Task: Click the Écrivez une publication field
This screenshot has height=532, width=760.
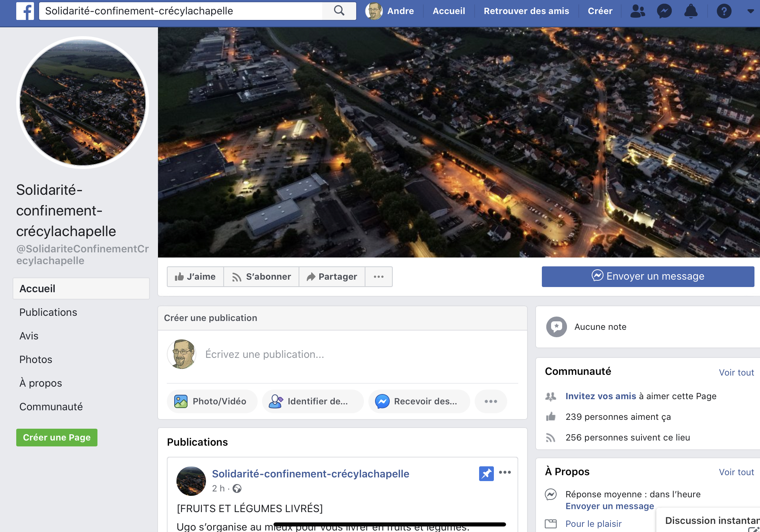Action: pyautogui.click(x=265, y=354)
